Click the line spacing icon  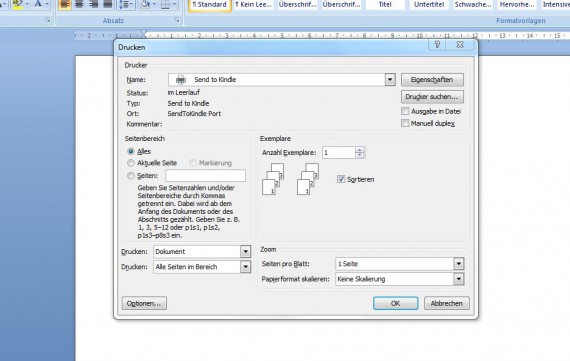coord(124,4)
